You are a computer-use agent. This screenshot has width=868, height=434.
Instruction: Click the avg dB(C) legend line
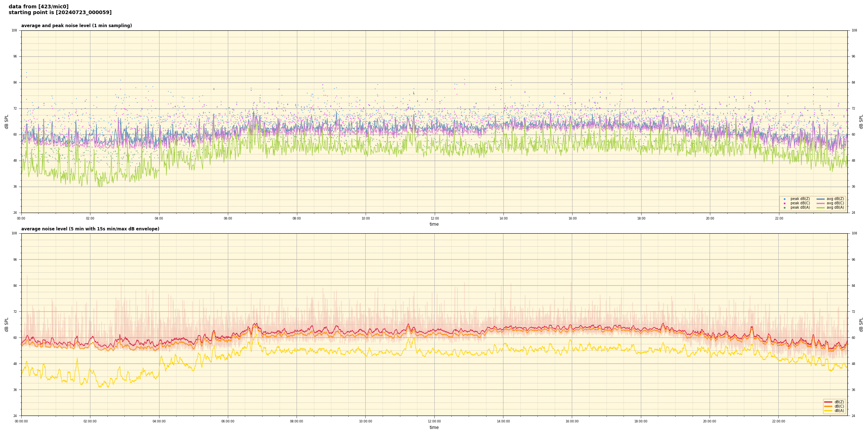[x=821, y=203]
